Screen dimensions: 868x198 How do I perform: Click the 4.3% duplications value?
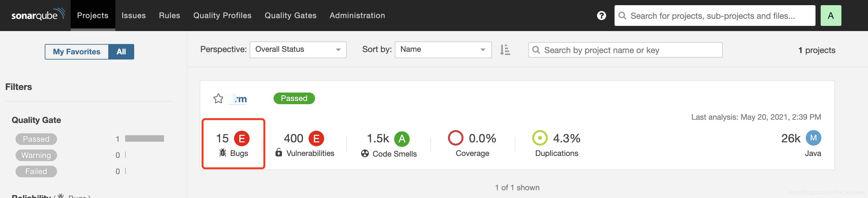(x=567, y=138)
